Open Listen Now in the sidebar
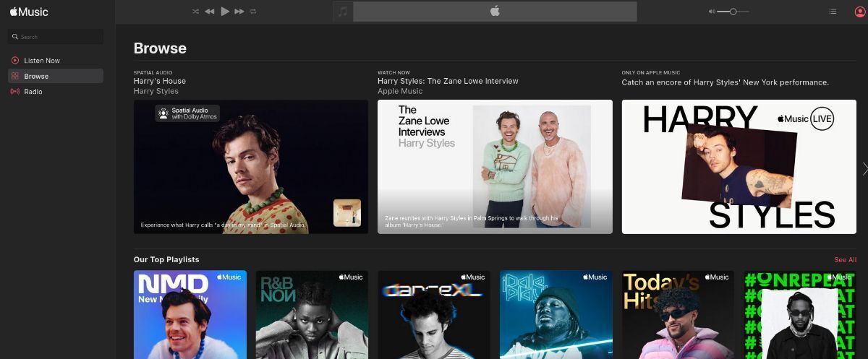 click(x=56, y=61)
